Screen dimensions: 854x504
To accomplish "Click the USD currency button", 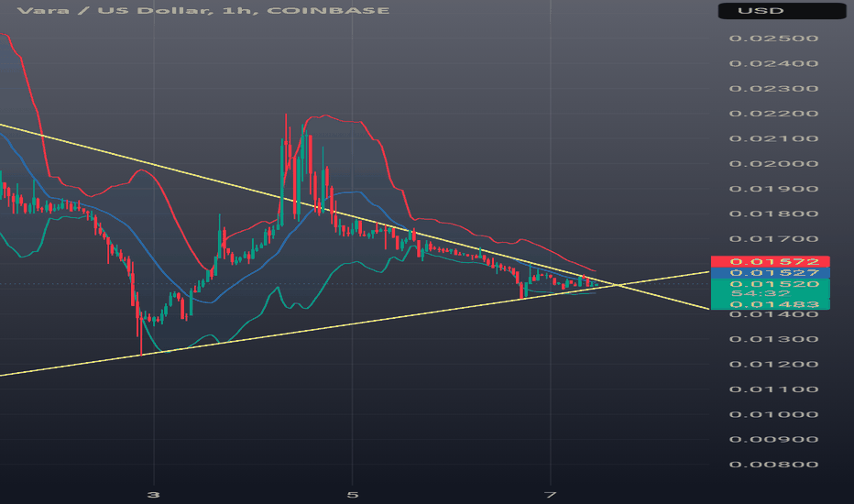I will [x=782, y=11].
